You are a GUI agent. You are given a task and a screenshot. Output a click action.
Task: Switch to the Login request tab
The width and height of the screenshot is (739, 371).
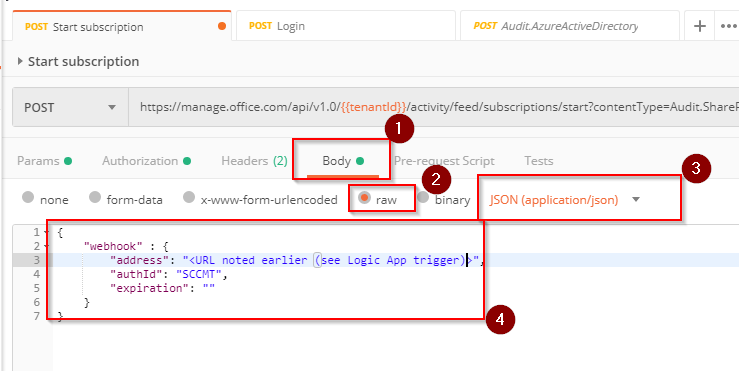click(345, 26)
